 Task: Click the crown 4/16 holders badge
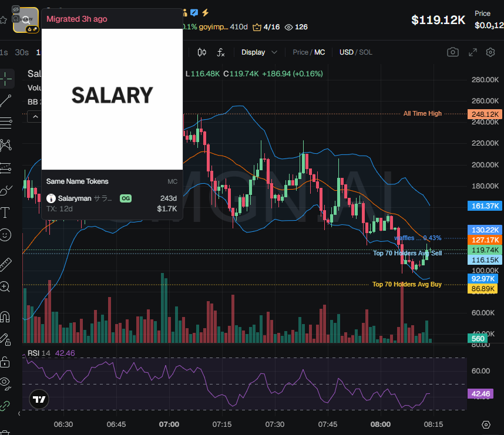pyautogui.click(x=266, y=27)
